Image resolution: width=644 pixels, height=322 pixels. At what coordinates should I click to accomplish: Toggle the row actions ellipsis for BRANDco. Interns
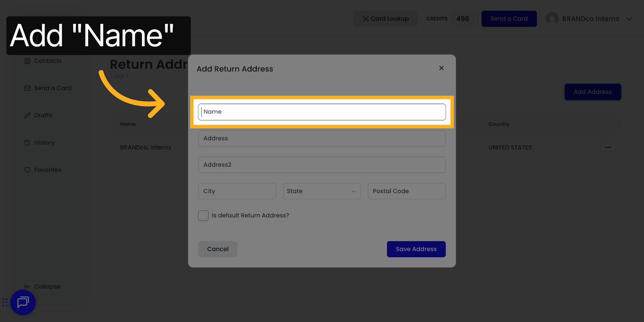coord(608,146)
